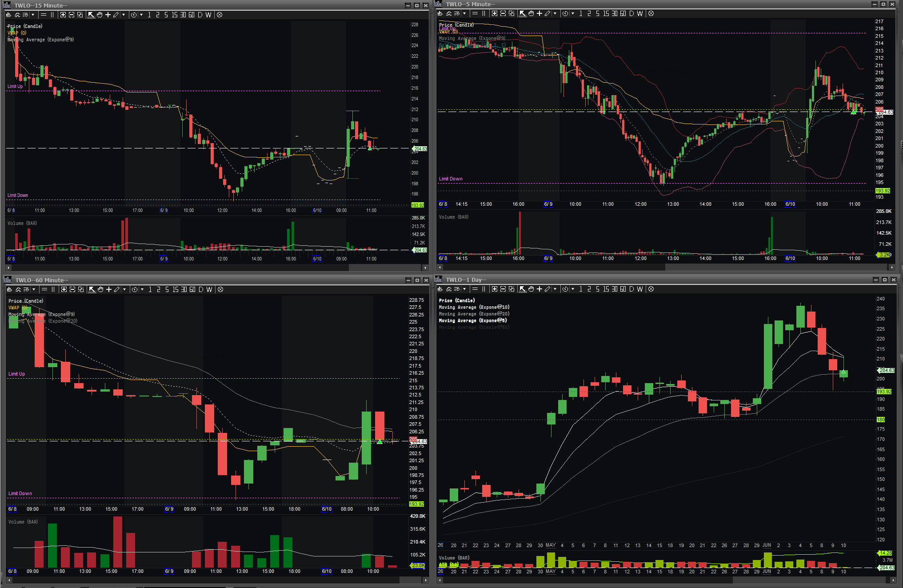Screen dimensions: 903x588
Task: Click right scroll arrow of 5 Minute chart
Action: tap(891, 267)
